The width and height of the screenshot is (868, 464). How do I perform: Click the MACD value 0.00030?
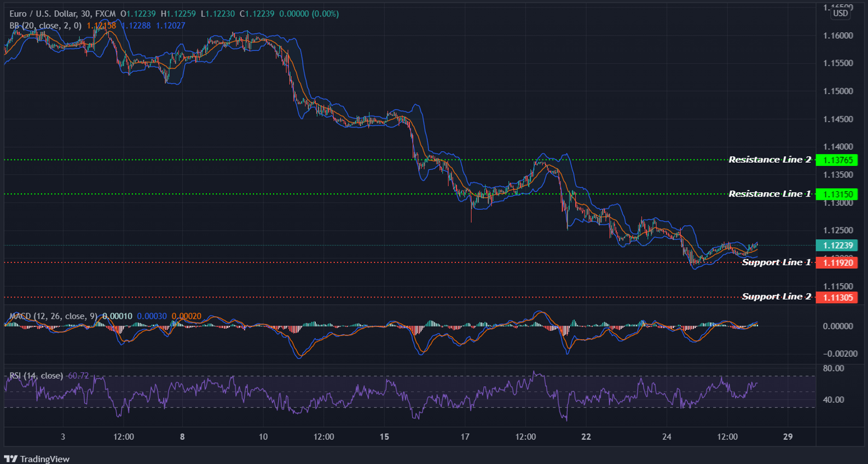click(x=152, y=316)
